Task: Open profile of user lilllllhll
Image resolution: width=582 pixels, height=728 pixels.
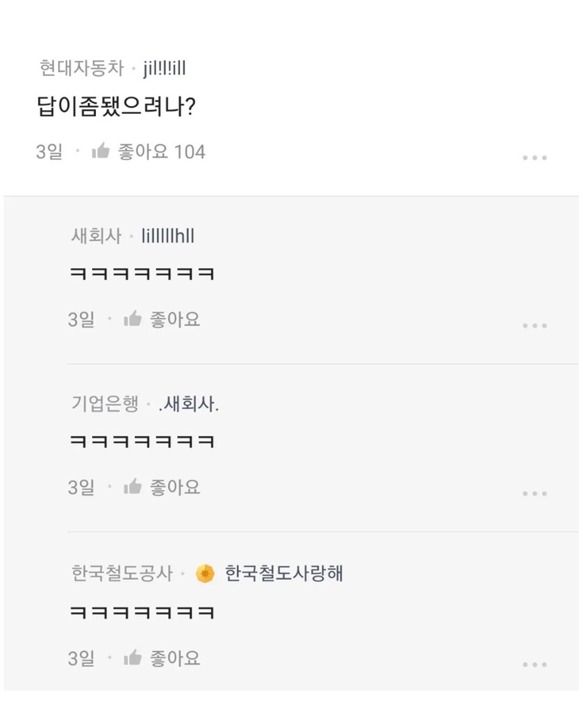Action: 168,236
